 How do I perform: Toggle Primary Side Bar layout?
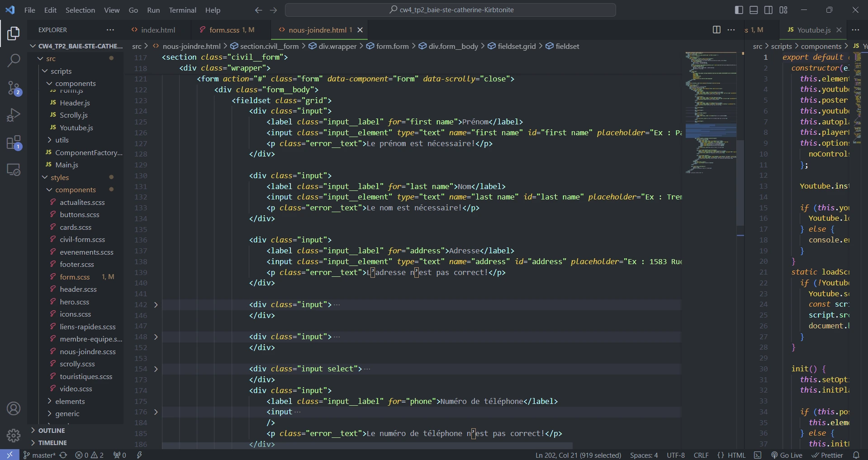coord(739,10)
